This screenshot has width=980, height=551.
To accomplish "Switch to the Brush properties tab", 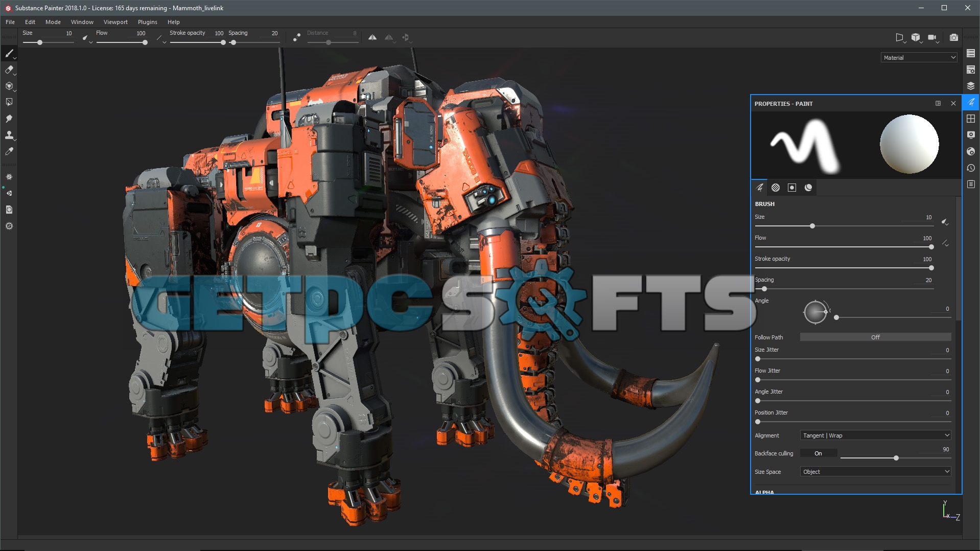I will click(x=759, y=188).
